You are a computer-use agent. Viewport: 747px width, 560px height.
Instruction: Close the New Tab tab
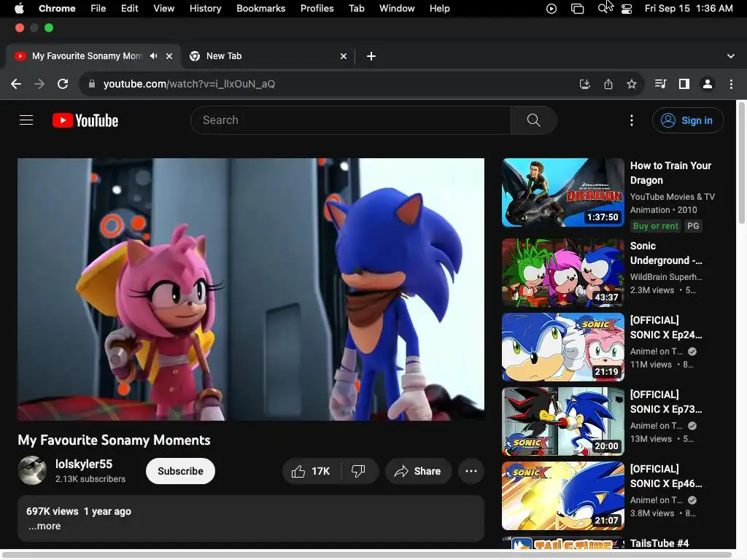pyautogui.click(x=344, y=56)
